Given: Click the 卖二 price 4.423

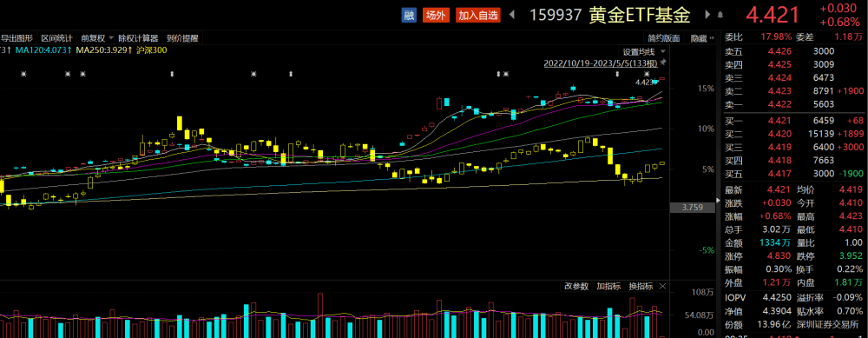Looking at the screenshot, I should (x=779, y=92).
